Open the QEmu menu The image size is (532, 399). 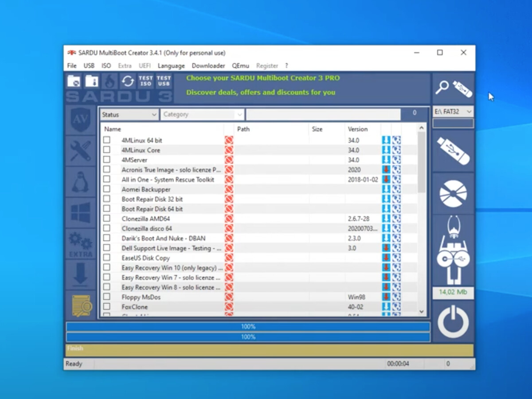241,66
